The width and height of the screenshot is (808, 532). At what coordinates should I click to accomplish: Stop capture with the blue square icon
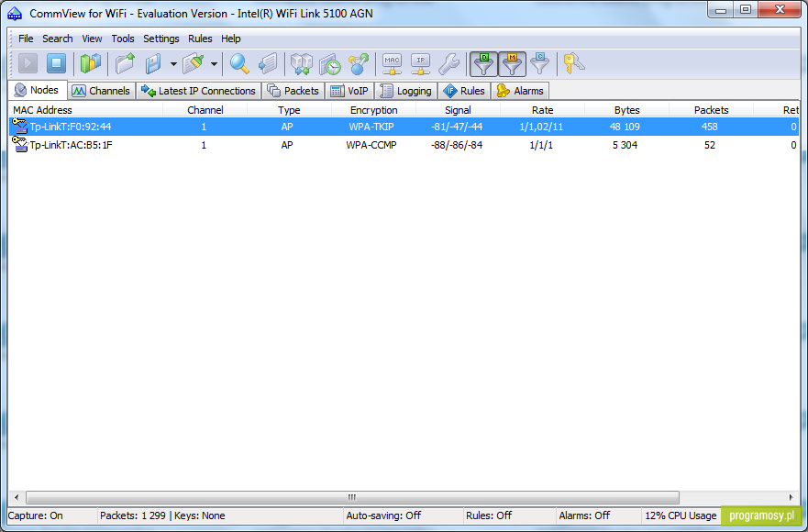coord(56,64)
